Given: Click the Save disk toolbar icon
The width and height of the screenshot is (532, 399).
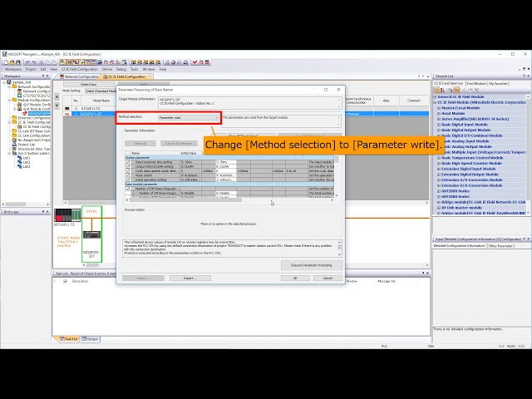Looking at the screenshot, I should pos(18,62).
